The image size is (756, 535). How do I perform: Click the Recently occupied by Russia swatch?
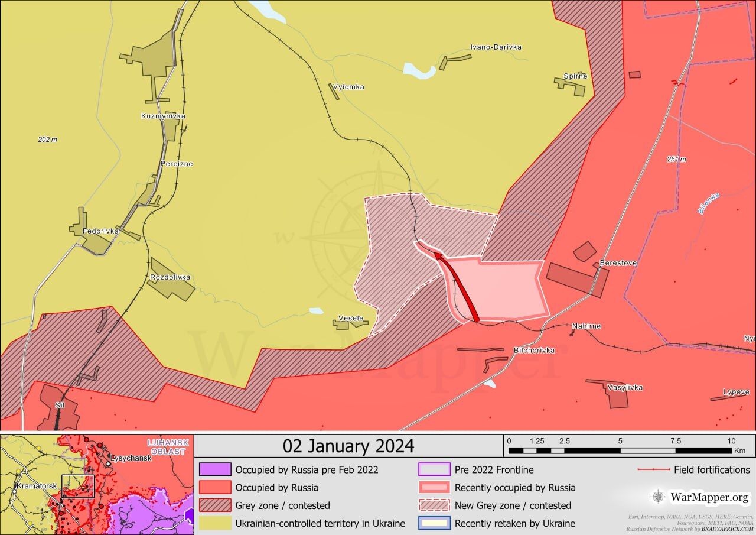pyautogui.click(x=434, y=488)
